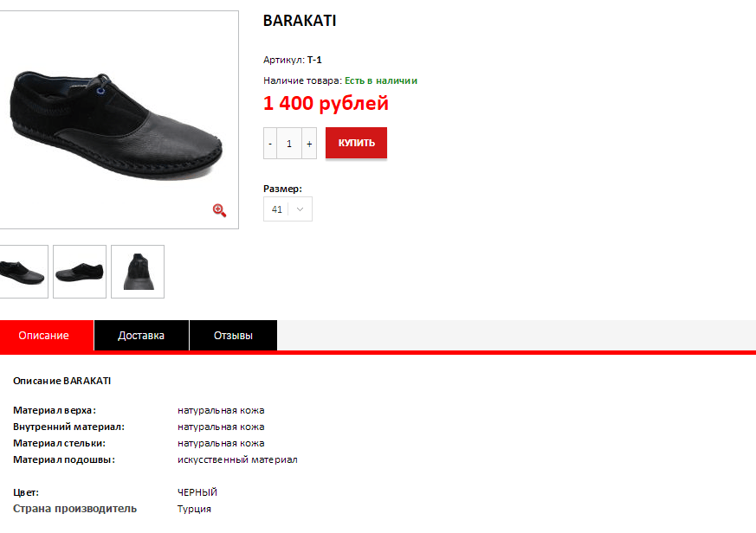The height and width of the screenshot is (533, 756).
Task: Increase quantity with the plus button
Action: [x=309, y=143]
